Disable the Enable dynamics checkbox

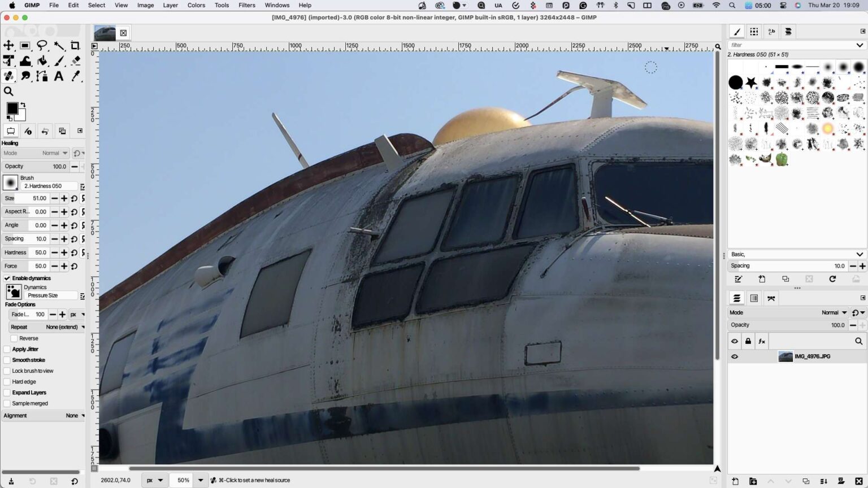click(x=7, y=278)
